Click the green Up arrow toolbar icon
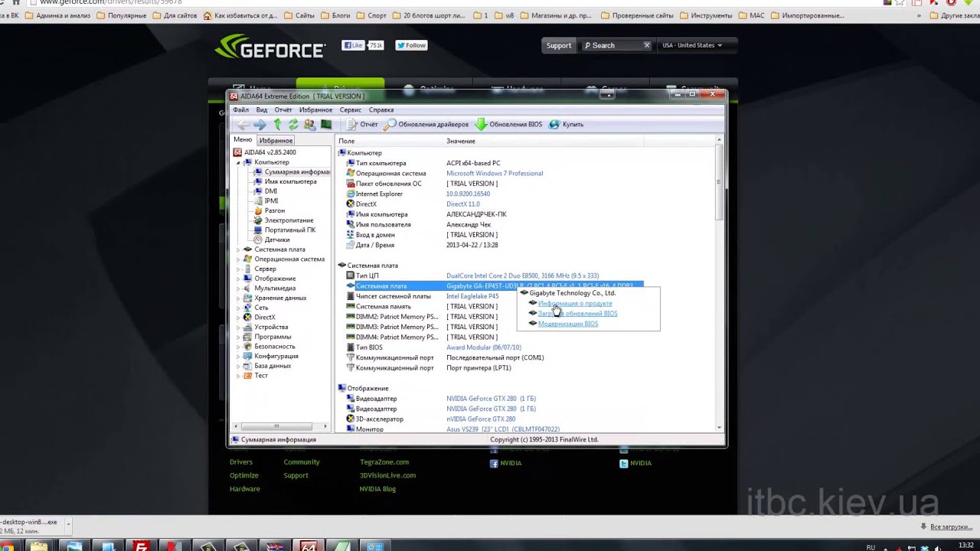This screenshot has width=980, height=551. click(x=277, y=124)
